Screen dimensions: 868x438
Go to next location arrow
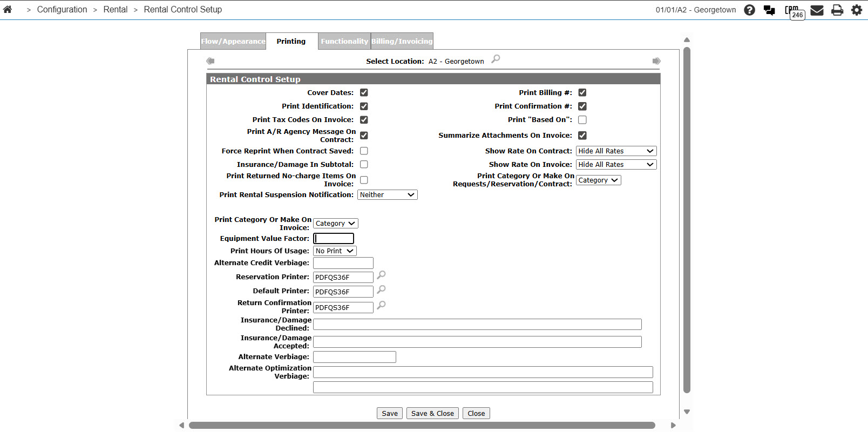coord(656,61)
